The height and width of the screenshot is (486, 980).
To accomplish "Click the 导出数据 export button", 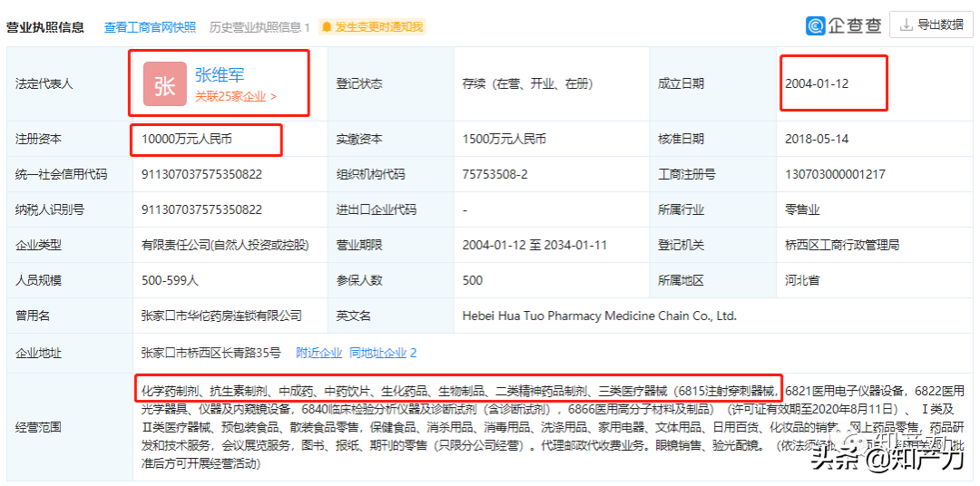I will (931, 25).
